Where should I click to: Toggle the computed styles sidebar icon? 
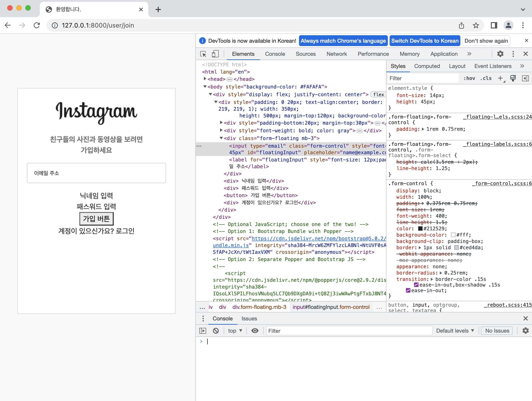tap(525, 78)
